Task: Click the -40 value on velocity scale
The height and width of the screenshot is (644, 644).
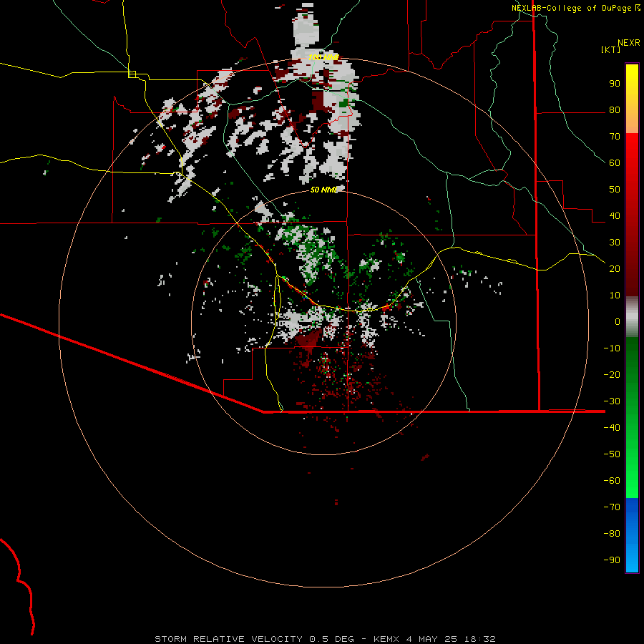Action: click(612, 428)
